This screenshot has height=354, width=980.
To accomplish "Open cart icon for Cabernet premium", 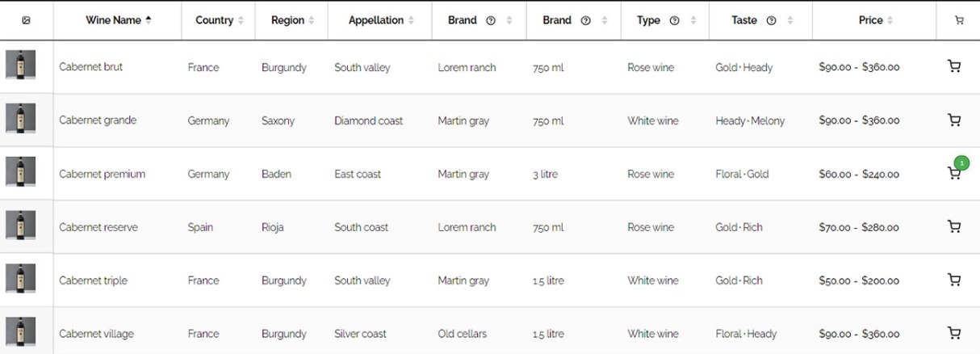I will 954,174.
